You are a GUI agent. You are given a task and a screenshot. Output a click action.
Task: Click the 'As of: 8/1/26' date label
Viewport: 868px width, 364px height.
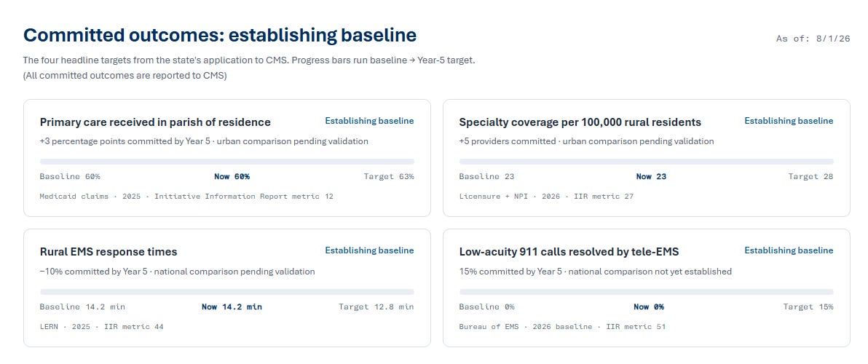(x=813, y=38)
